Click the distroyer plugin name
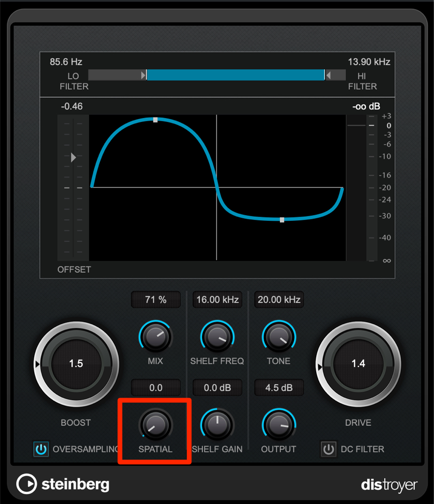 coord(389,485)
